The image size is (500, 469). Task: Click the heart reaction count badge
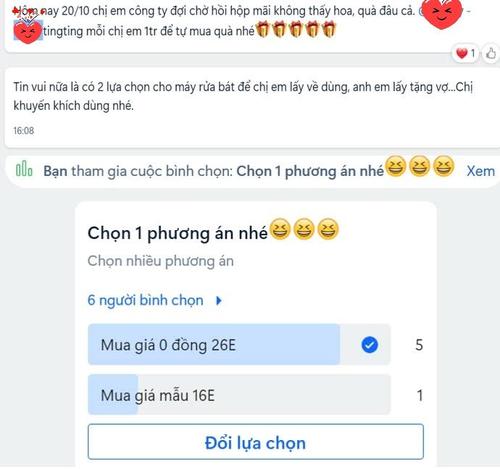[x=466, y=53]
